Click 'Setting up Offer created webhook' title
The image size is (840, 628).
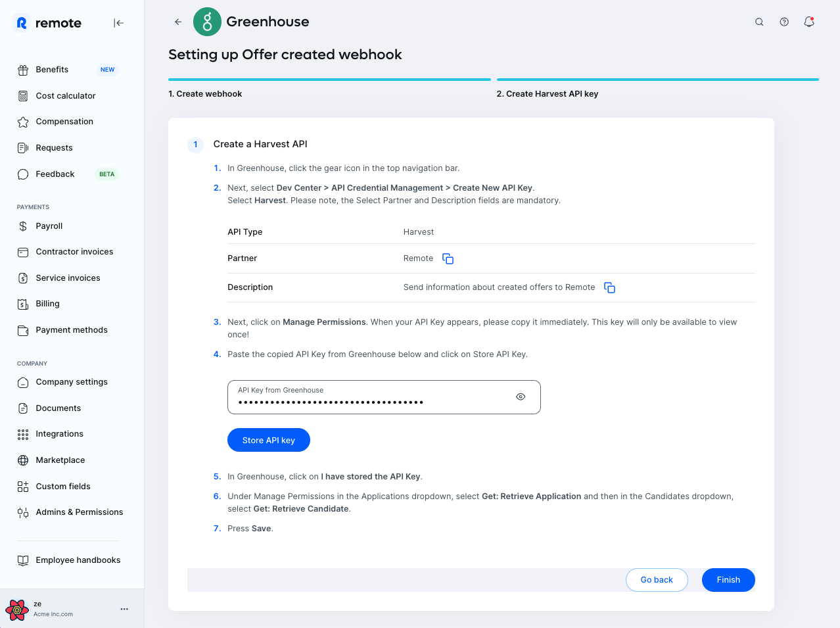[285, 55]
